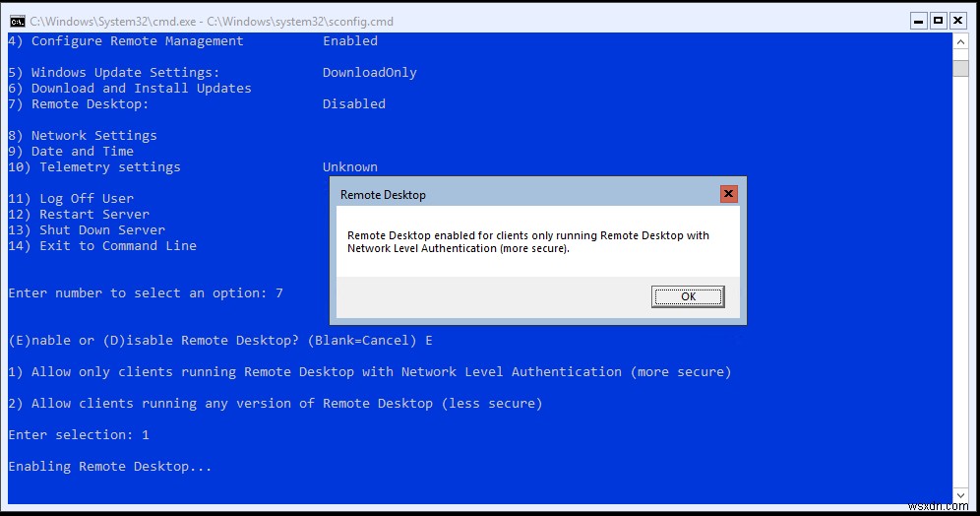The height and width of the screenshot is (516, 980).
Task: Click the 'DownloadOnly' value
Action: [x=369, y=73]
